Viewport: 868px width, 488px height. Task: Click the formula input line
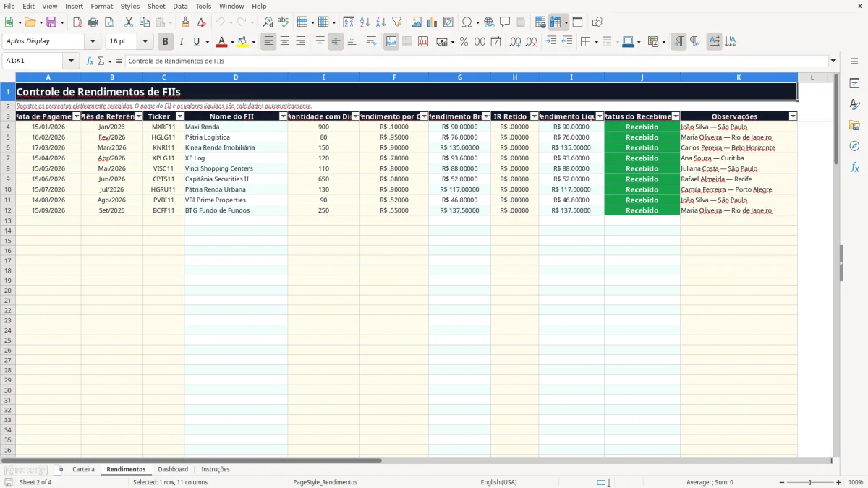(x=477, y=61)
